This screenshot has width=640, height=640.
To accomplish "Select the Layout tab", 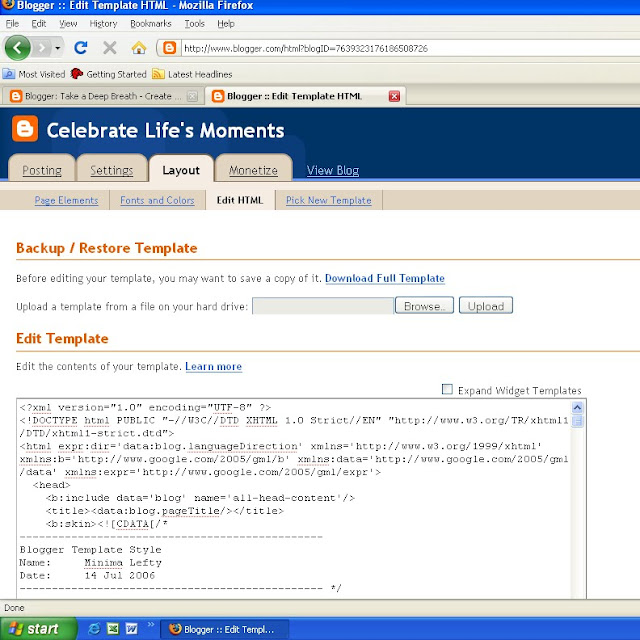I will point(181,169).
